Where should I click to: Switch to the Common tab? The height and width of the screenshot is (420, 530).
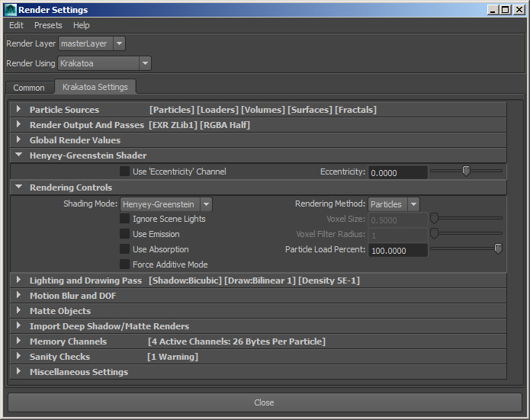(x=29, y=88)
